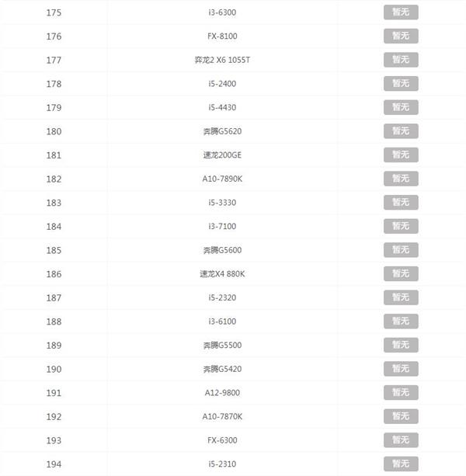Click 暂无 in the i5-3330 row
Screen dimensions: 466x476
coord(400,203)
